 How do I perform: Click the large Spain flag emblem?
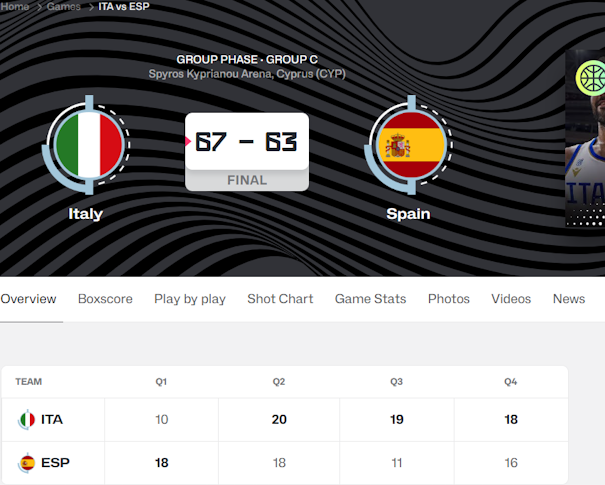[x=408, y=145]
